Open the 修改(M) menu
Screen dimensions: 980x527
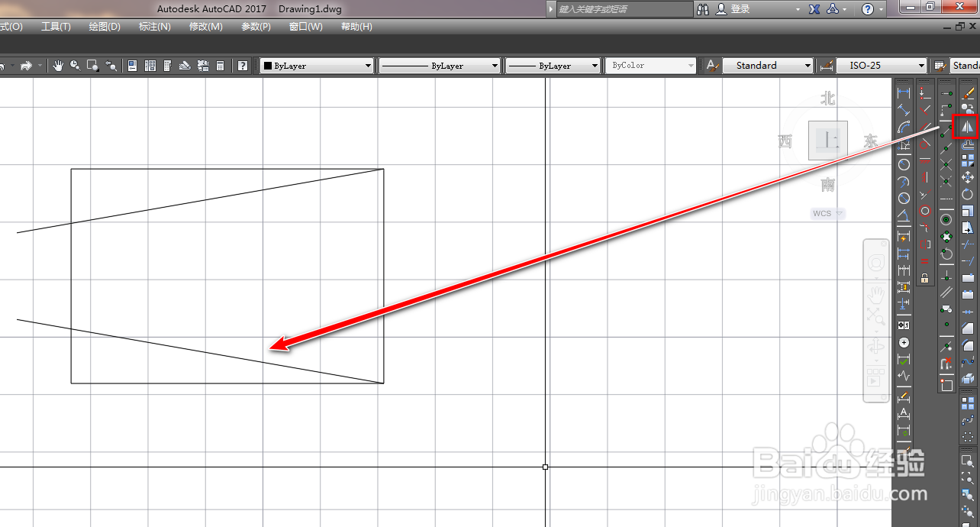[206, 27]
